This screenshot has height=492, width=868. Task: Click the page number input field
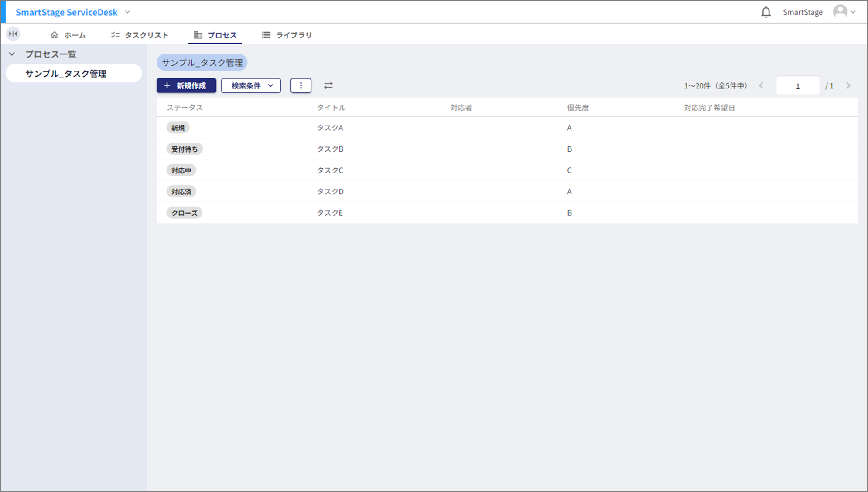coord(797,86)
